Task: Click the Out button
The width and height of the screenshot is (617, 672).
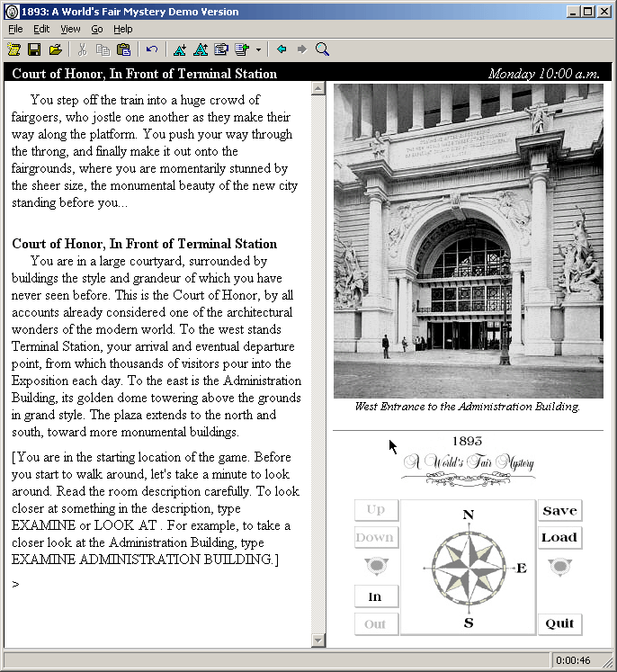Action: click(x=376, y=624)
